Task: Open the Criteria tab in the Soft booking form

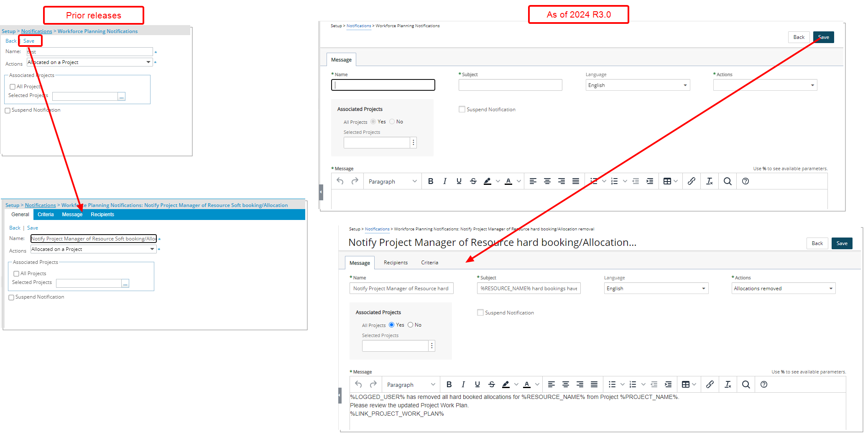Action: (x=46, y=215)
